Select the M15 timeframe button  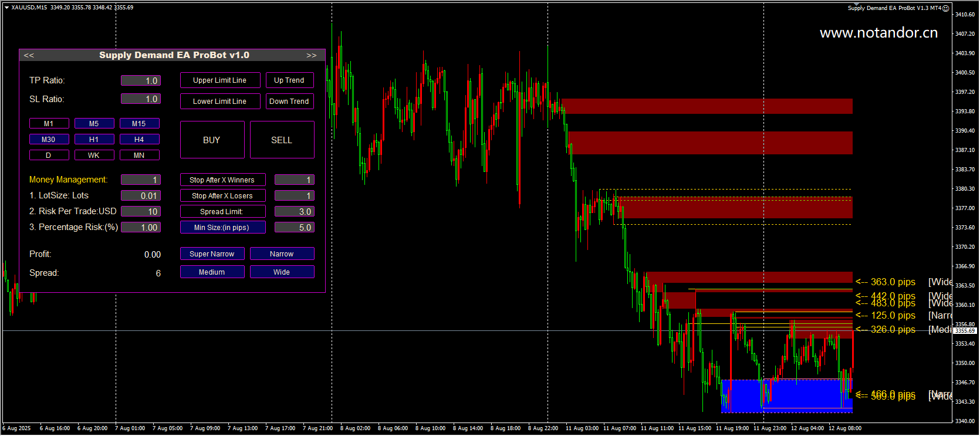pyautogui.click(x=139, y=124)
